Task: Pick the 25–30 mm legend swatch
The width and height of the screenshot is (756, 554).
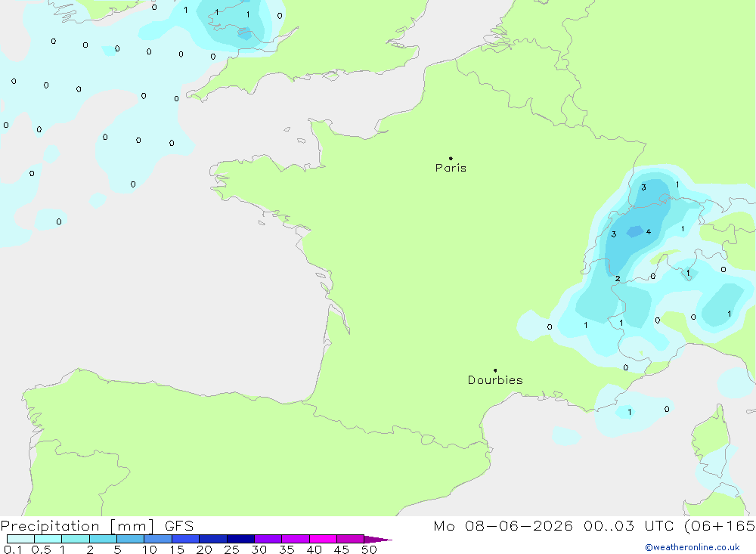Action: [x=240, y=539]
